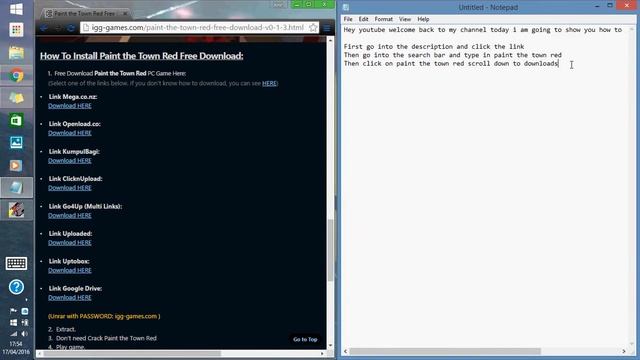Click the Unrar with PASSWORD text
Image resolution: width=640 pixels, height=360 pixels.
(104, 316)
